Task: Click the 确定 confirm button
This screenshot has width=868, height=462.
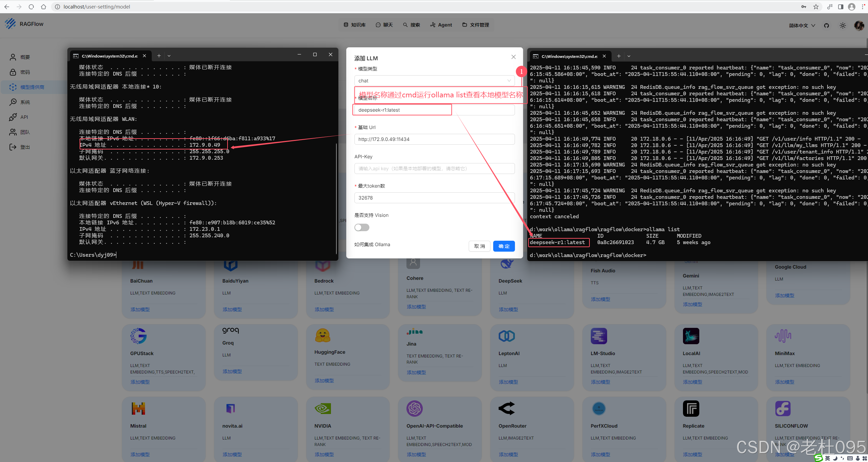Action: 504,246
